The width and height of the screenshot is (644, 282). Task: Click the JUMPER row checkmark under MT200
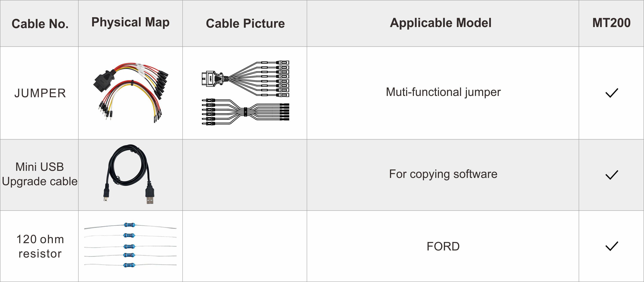click(612, 93)
